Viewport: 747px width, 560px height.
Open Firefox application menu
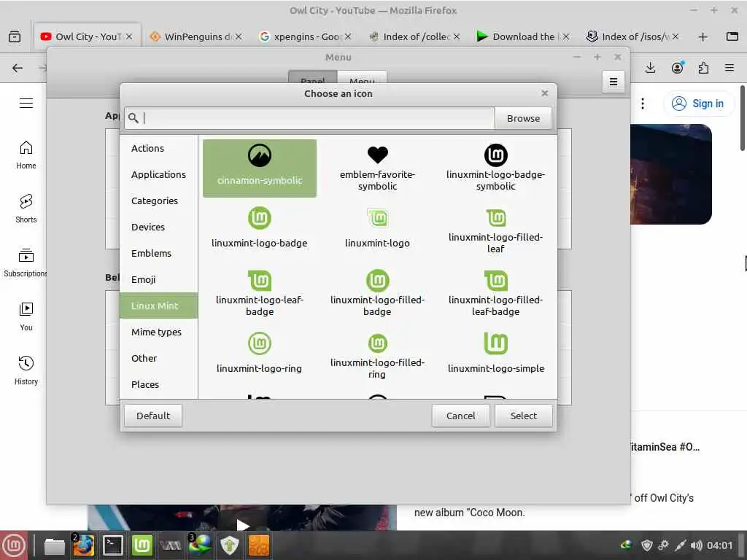(729, 68)
